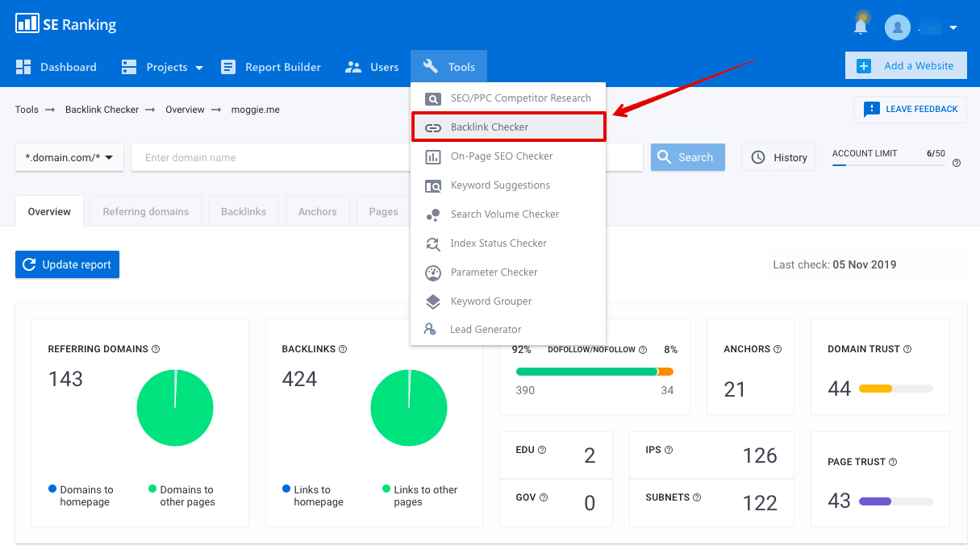Screen dimensions: 980x553
Task: Click the subnets value 122
Action: (x=760, y=503)
